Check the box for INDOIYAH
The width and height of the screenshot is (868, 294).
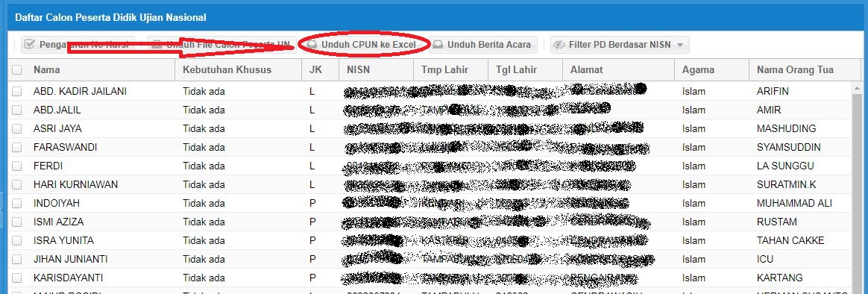17,203
